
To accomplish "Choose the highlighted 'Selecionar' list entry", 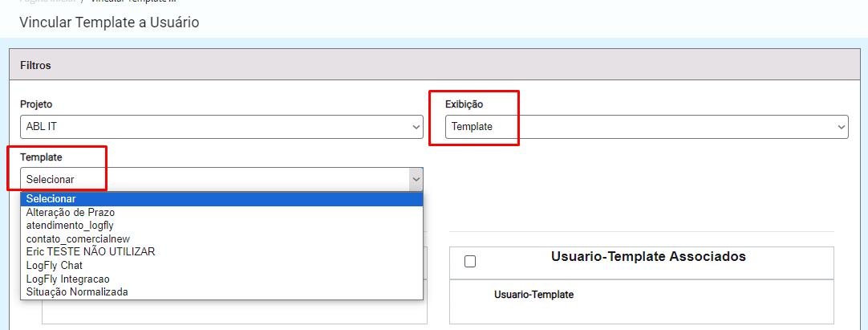I will (221, 199).
